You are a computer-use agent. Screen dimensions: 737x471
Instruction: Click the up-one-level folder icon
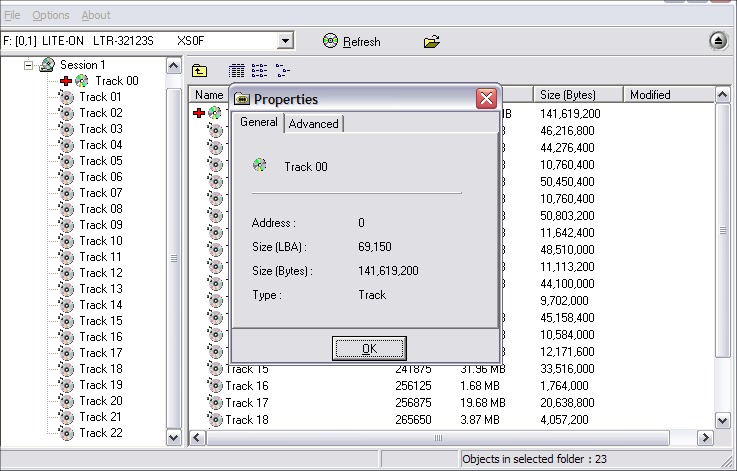[200, 71]
